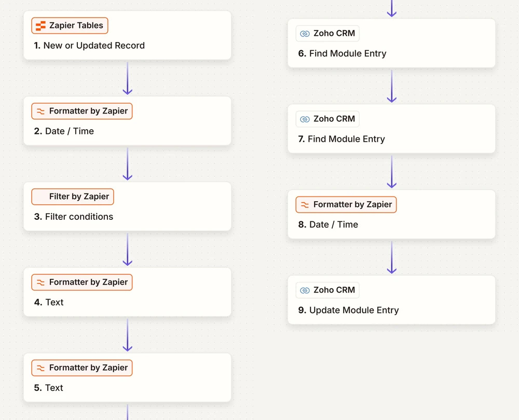Click the Formatter icon above step 8
The image size is (519, 420).
[x=305, y=205]
